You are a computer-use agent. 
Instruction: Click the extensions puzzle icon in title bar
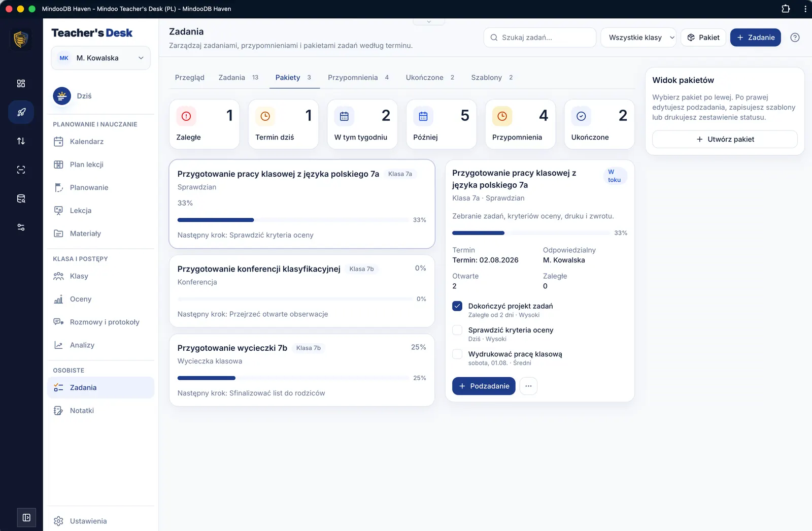786,9
